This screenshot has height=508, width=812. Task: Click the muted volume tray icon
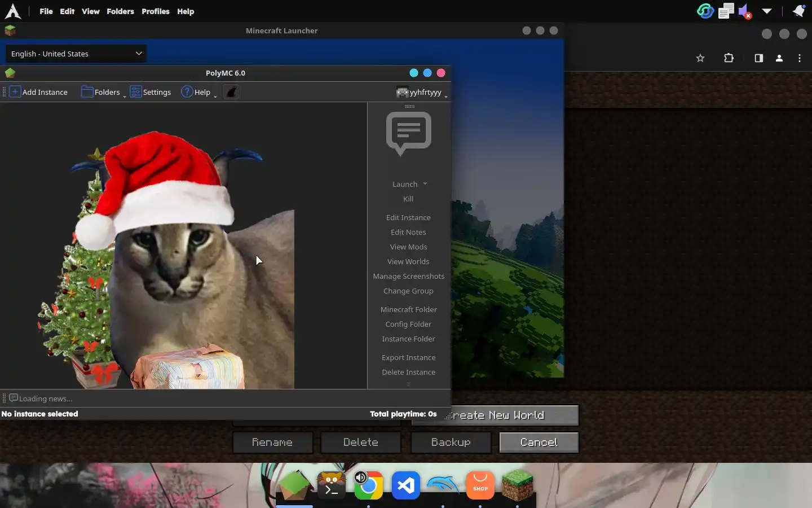745,11
